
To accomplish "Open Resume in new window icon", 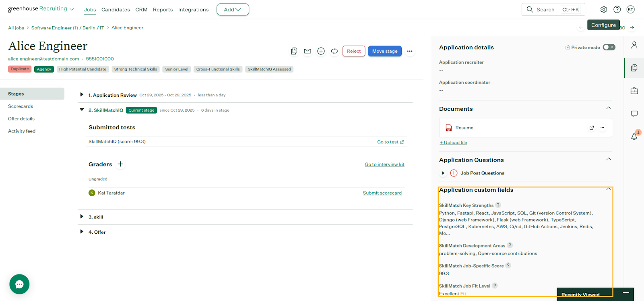I will [x=591, y=128].
